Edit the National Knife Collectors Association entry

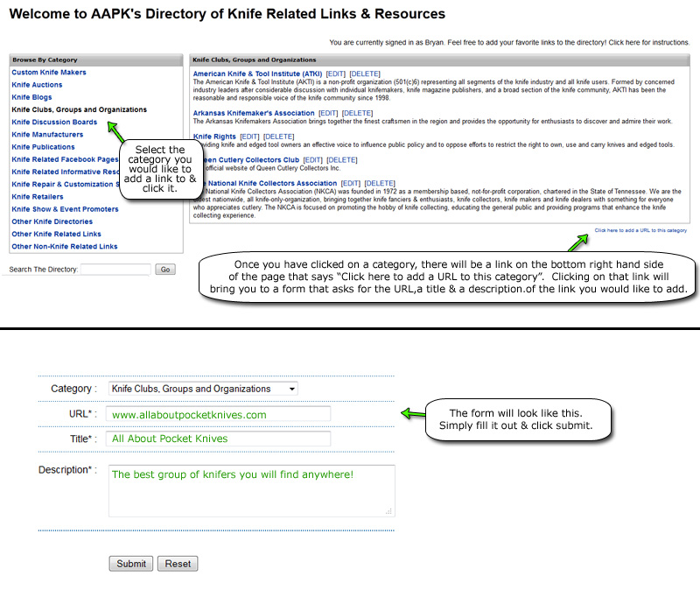pos(351,183)
